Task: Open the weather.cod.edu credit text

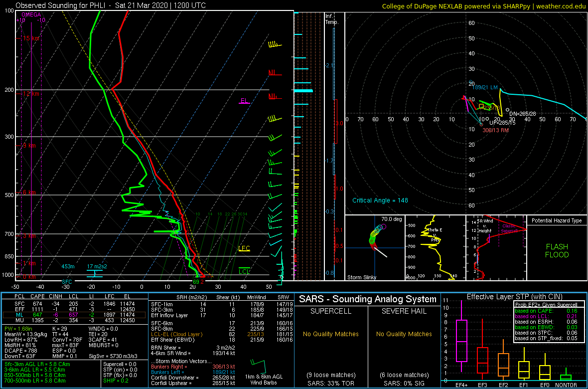Action: coord(560,5)
